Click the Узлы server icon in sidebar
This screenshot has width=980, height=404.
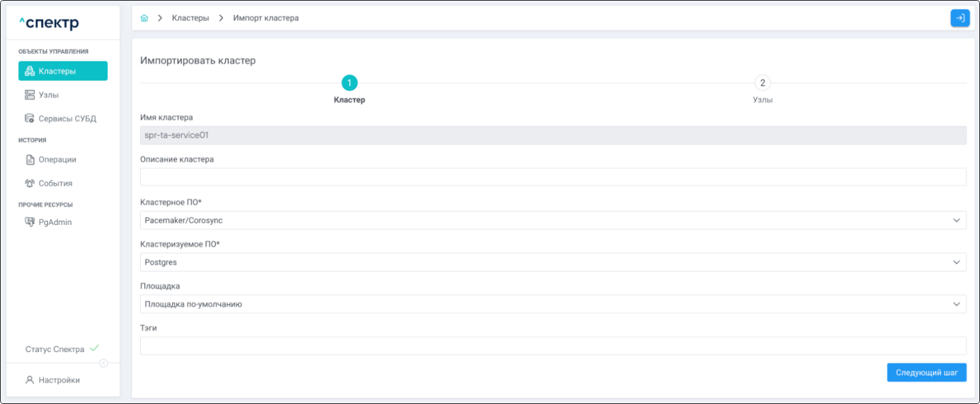coord(29,95)
